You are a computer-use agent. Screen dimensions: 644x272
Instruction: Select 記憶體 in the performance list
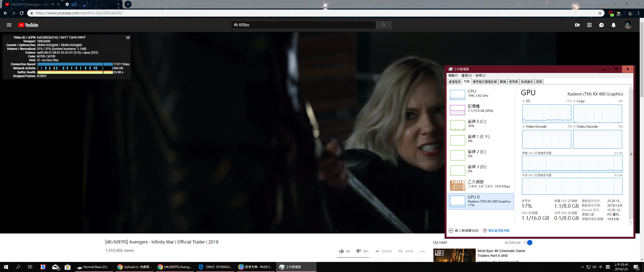(x=481, y=110)
